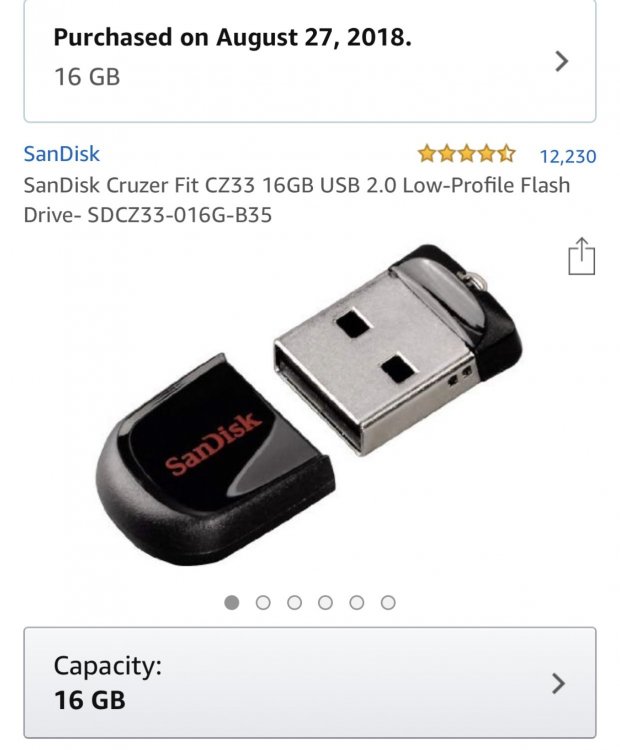Switch to the second carousel image dot
Viewport: 620px width, 750px height.
coord(263,602)
